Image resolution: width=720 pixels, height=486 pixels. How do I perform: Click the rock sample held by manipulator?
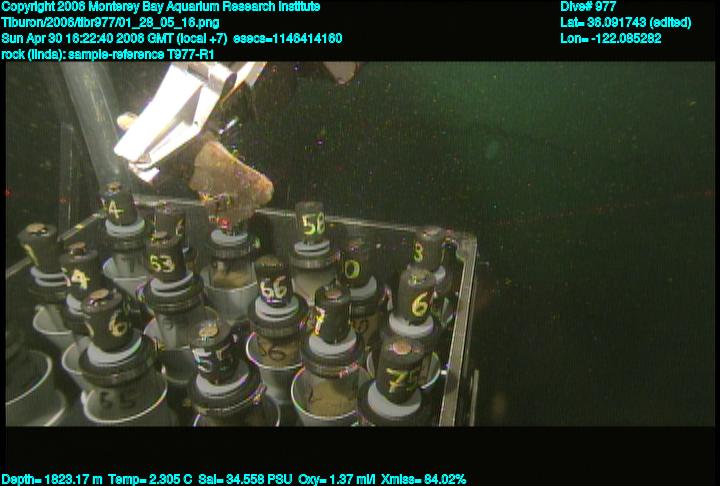(x=237, y=179)
